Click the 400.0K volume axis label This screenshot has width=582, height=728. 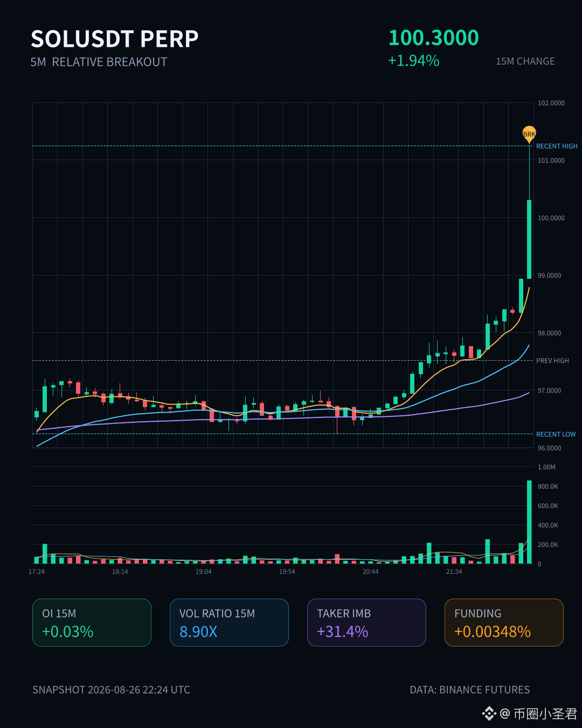548,525
